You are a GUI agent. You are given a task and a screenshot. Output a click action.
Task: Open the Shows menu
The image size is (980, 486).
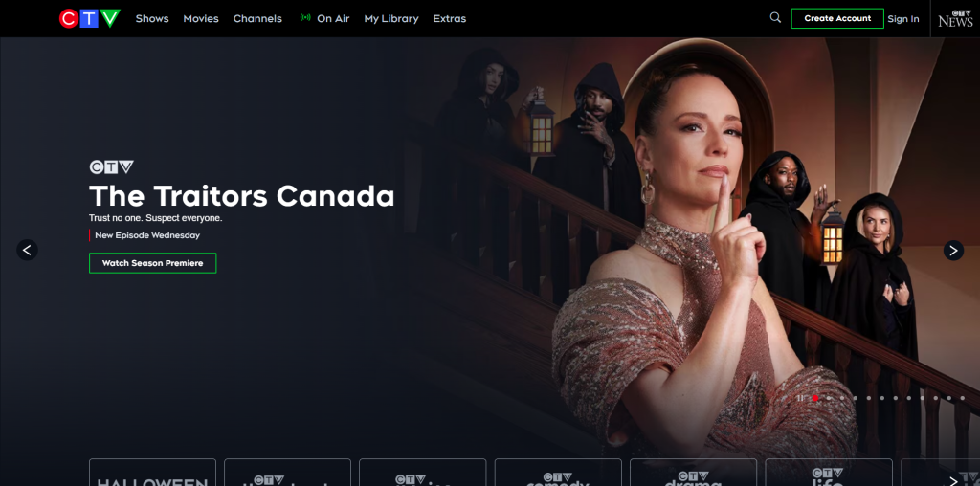[152, 19]
